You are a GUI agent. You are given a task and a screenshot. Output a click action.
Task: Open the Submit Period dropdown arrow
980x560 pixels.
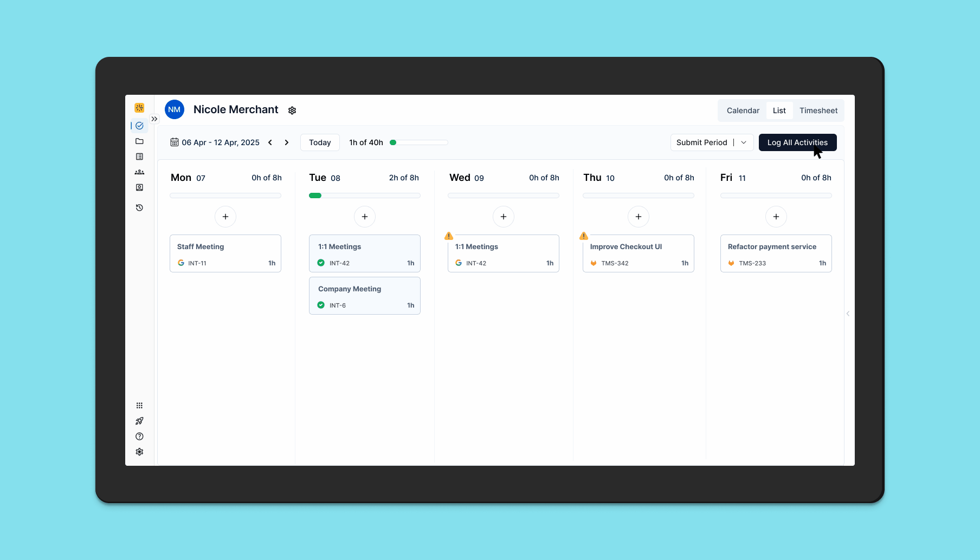click(x=744, y=142)
